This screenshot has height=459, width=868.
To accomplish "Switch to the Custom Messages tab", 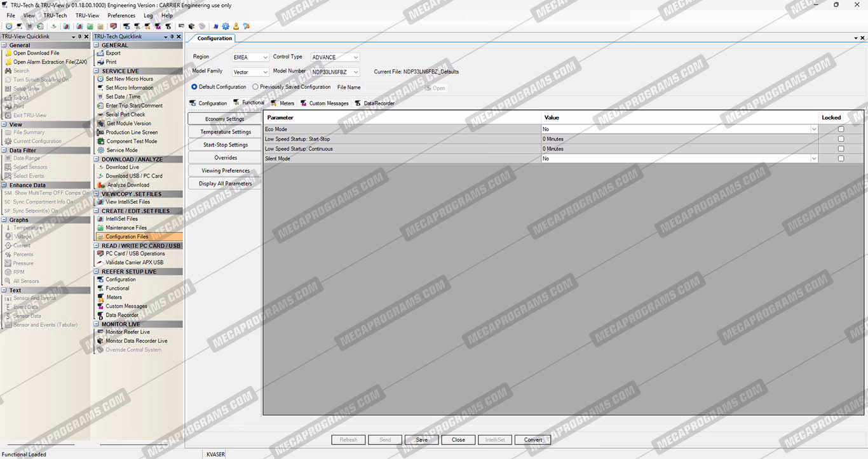I will tap(325, 103).
